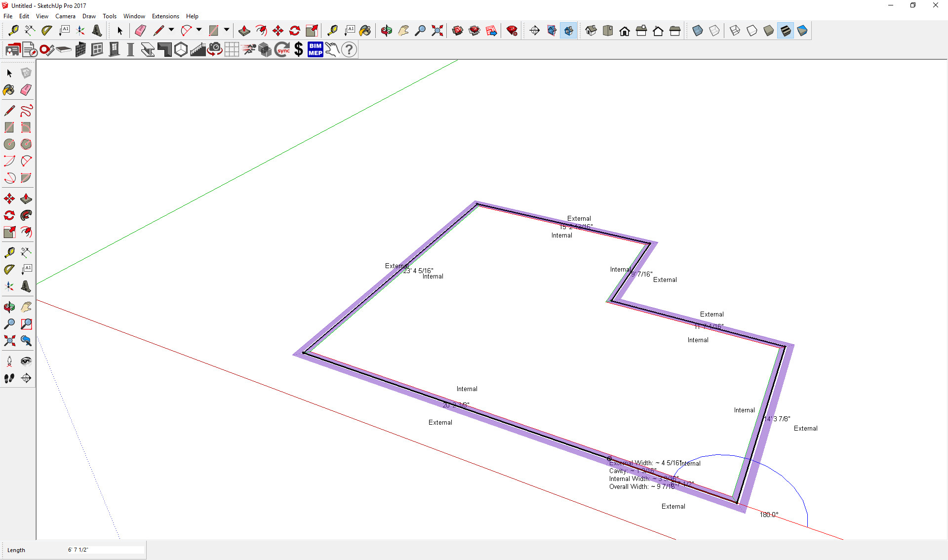Select the Look Around eye tool
Viewport: 948px width, 560px height.
click(x=26, y=361)
